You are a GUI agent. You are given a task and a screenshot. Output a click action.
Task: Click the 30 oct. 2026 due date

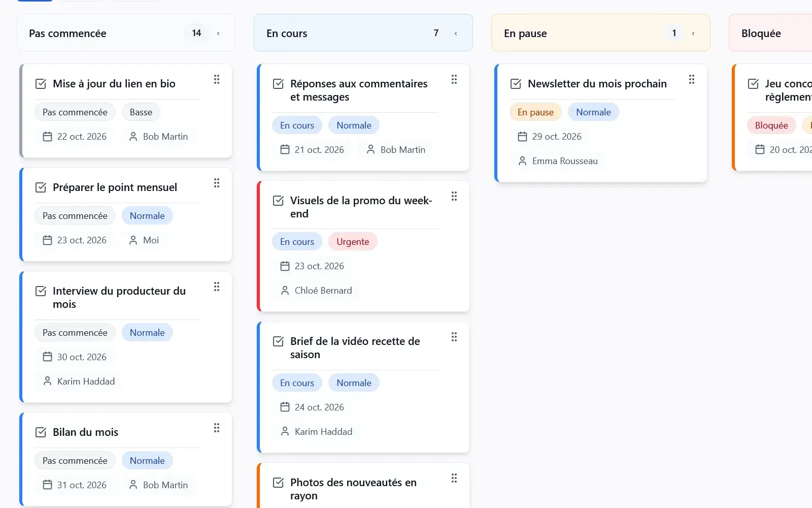(75, 357)
